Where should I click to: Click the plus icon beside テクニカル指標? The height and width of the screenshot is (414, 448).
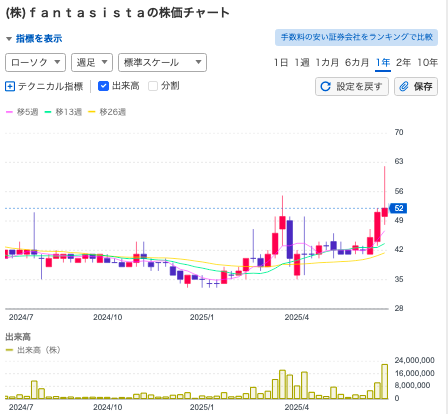coord(10,87)
